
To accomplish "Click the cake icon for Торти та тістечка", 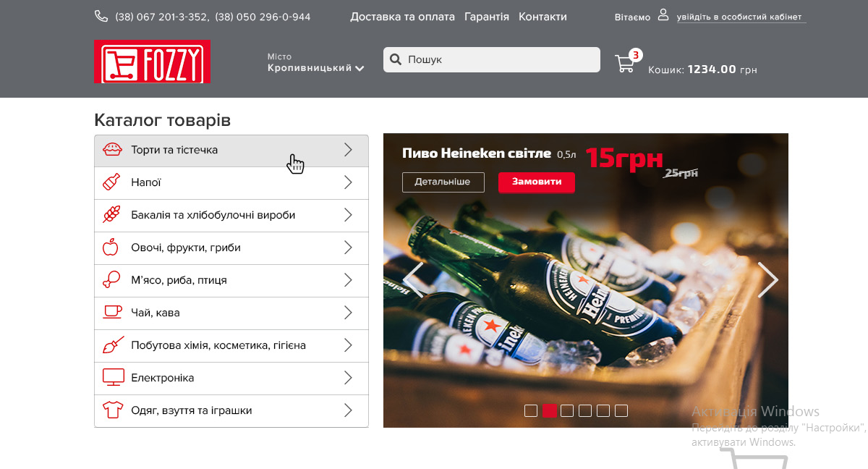I will pyautogui.click(x=112, y=150).
